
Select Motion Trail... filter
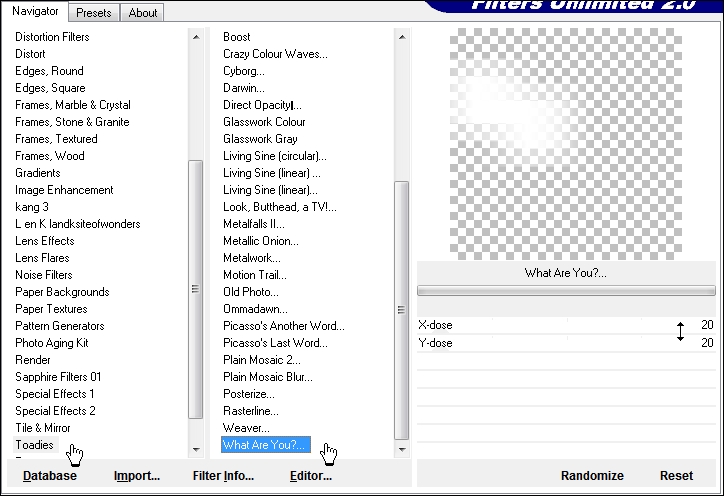[x=255, y=275]
